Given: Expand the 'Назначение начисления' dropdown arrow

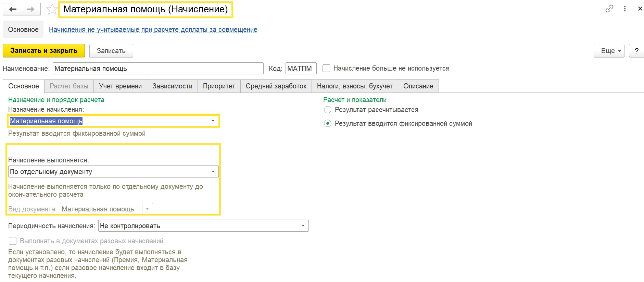Looking at the screenshot, I should click(x=213, y=121).
